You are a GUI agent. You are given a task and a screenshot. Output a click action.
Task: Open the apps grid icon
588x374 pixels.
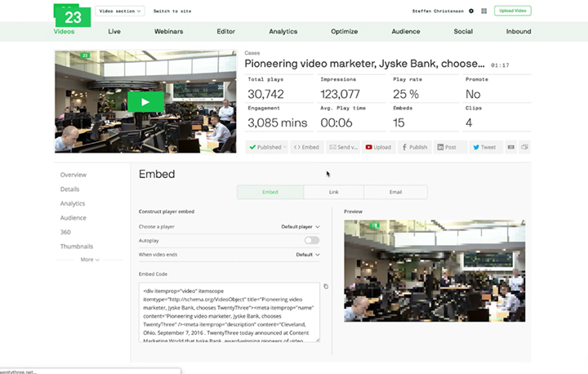(483, 11)
